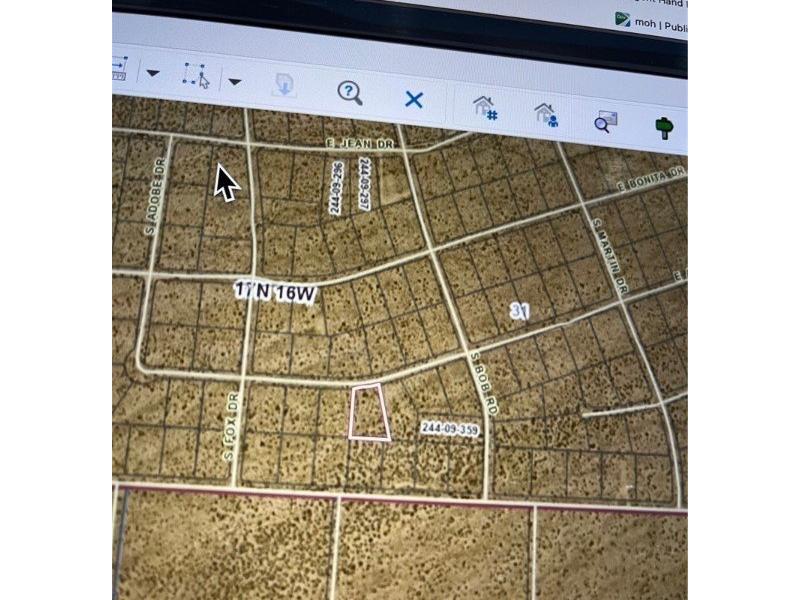This screenshot has width=800, height=600.
Task: Click the green street sign icon
Action: click(x=663, y=127)
